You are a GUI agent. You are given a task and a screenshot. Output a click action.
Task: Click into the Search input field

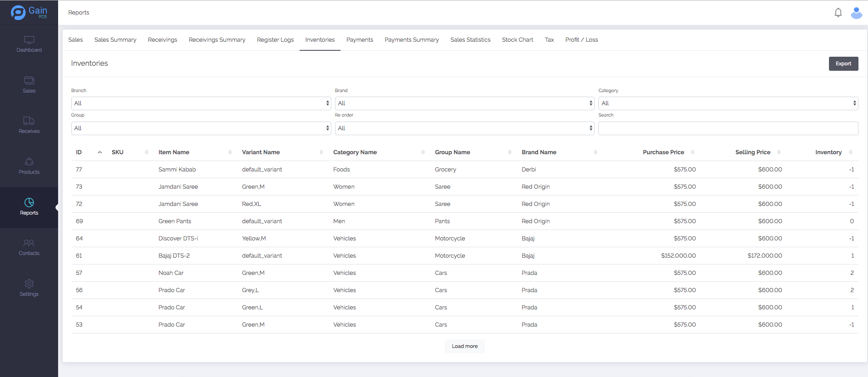tap(728, 128)
